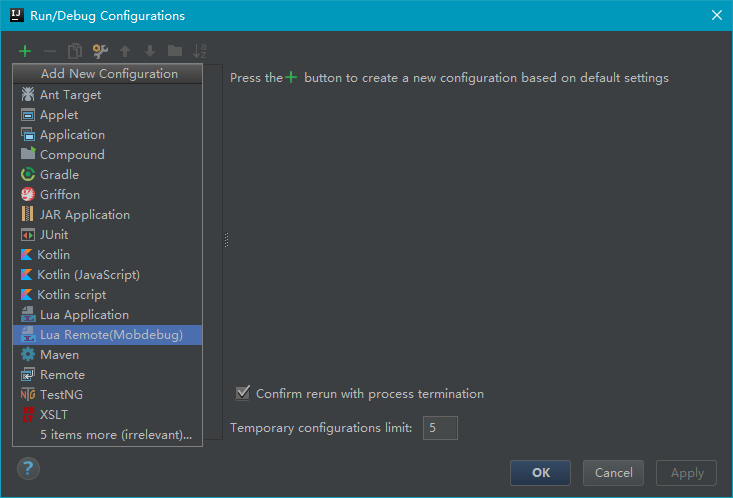
Task: Click the Remote configuration icon
Action: coord(28,375)
